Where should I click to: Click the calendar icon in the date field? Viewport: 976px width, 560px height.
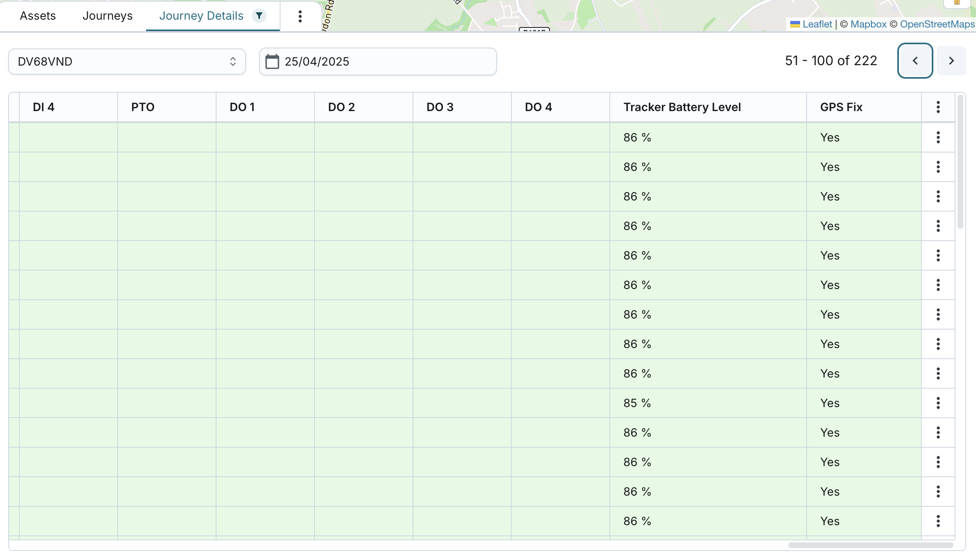[x=272, y=61]
